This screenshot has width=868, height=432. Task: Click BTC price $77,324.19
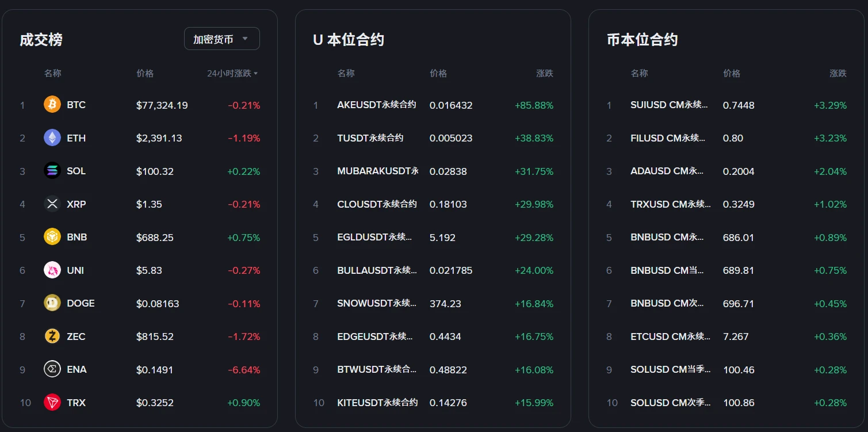click(x=162, y=105)
